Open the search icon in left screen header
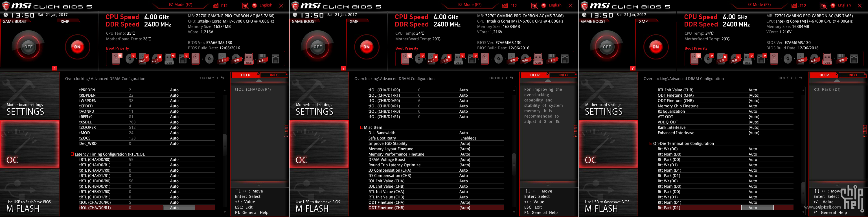 [x=245, y=6]
